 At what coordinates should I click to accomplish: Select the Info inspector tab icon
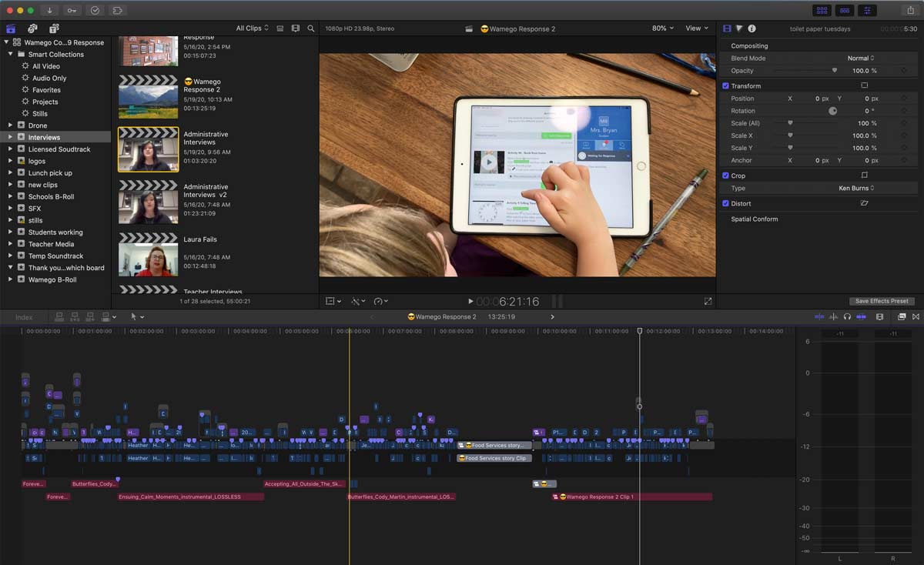point(752,28)
